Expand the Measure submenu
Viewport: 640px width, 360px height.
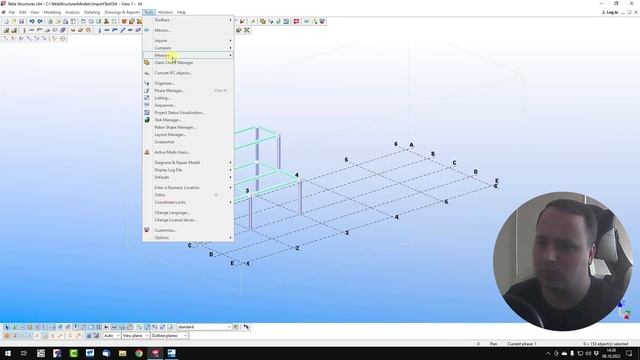pos(188,55)
